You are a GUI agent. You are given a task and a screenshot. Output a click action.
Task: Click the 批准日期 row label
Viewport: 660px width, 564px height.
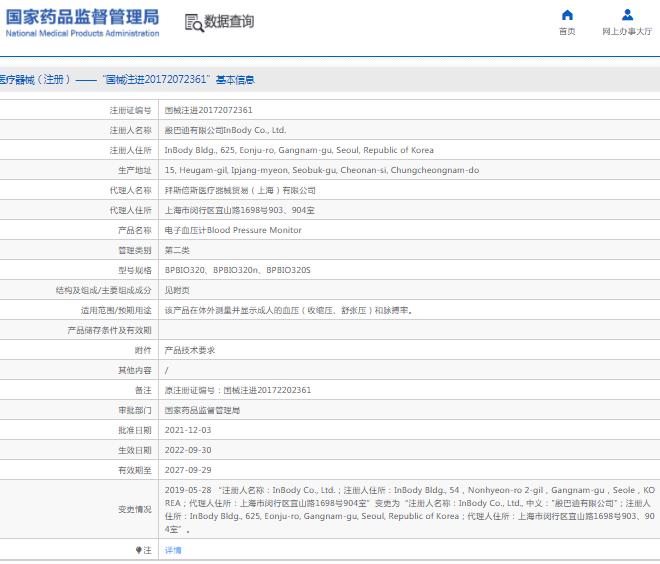click(x=135, y=430)
